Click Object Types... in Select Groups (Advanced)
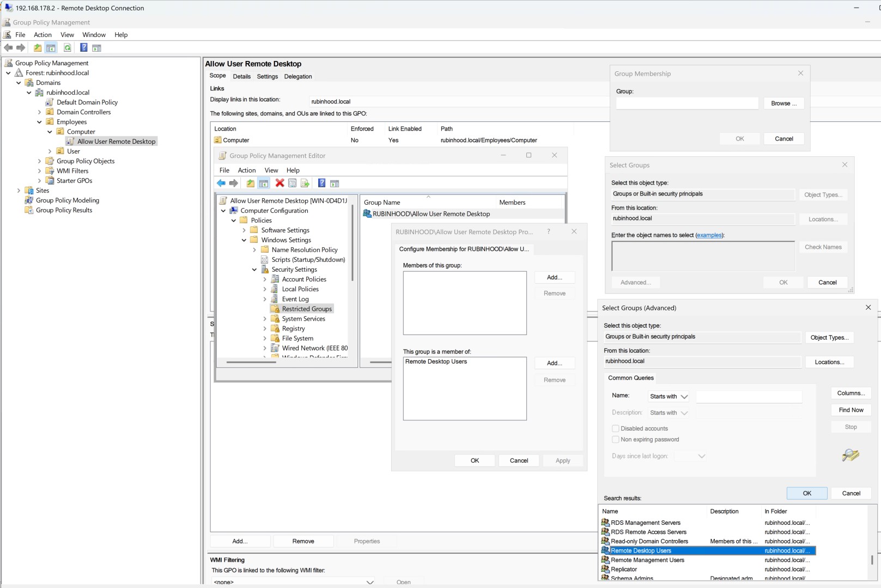 tap(829, 338)
